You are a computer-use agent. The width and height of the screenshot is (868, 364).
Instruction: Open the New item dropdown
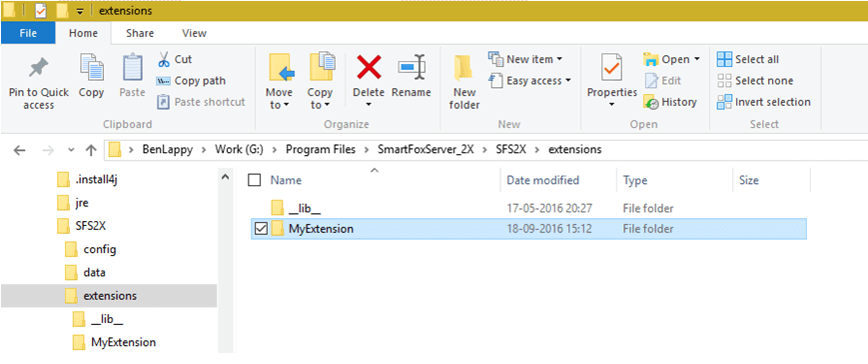coord(525,59)
